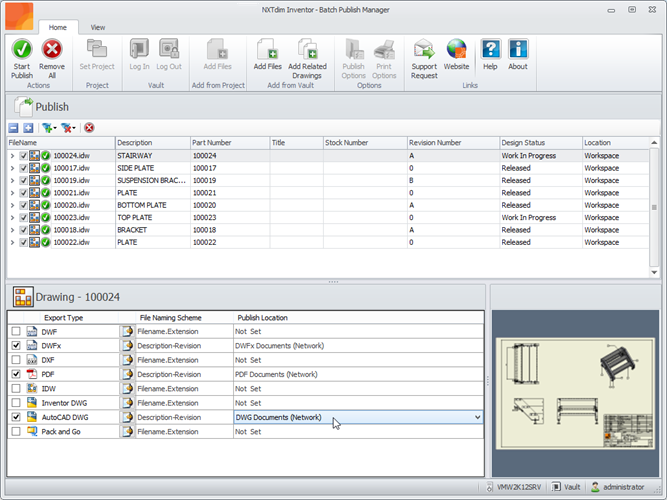Click the naming scheme icon in the Pack and Go row

coord(127,431)
